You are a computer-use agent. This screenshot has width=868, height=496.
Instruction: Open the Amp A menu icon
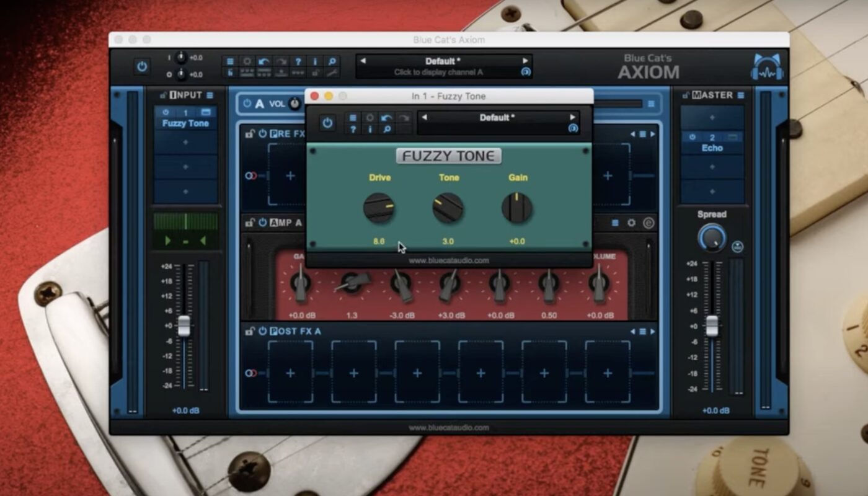(616, 223)
